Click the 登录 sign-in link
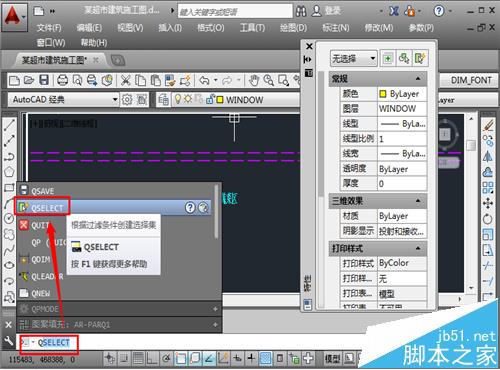The width and height of the screenshot is (500, 370). [x=332, y=11]
